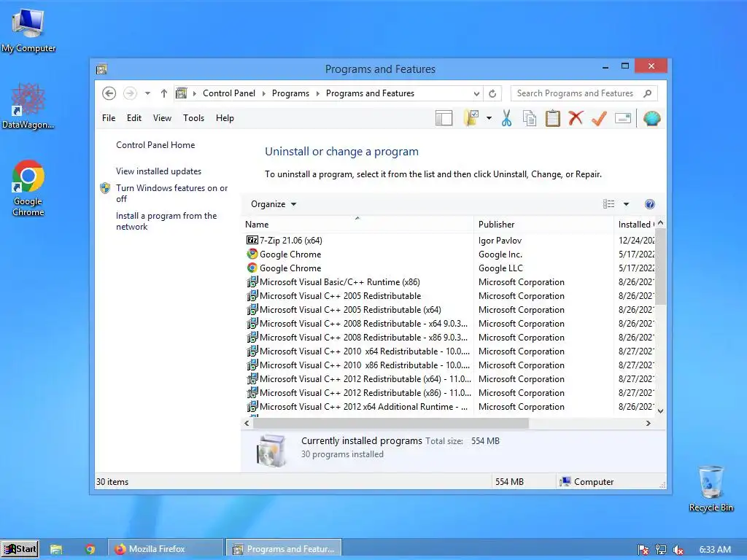Select Visual C++ 2012 x64 Additional Runtime
Viewport: 747px width, 560px height.
[x=357, y=407]
